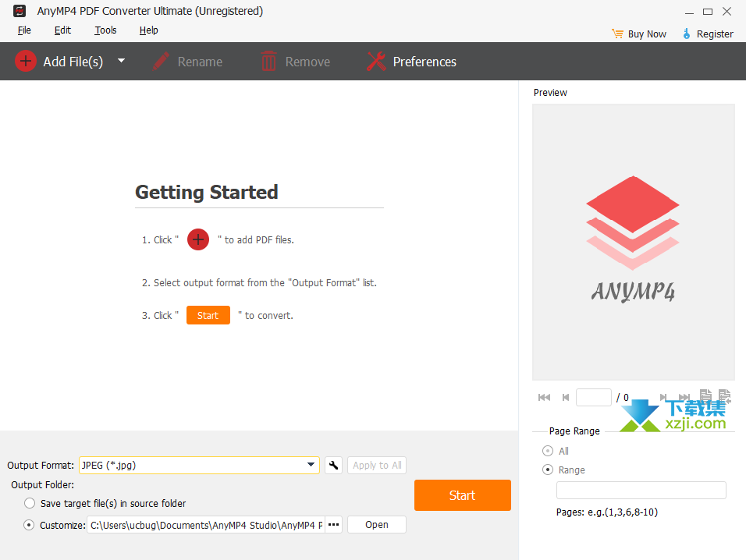Open the Help menu
The height and width of the screenshot is (560, 746).
(x=148, y=30)
